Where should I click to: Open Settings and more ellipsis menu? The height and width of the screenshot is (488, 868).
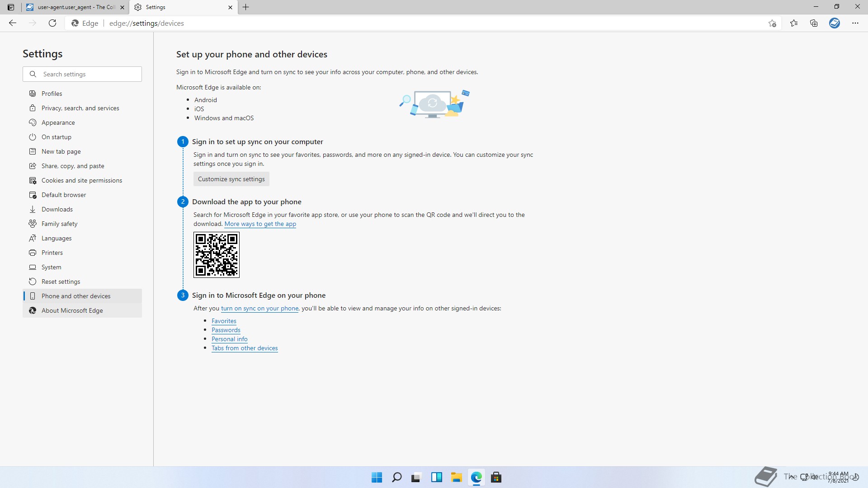(855, 23)
